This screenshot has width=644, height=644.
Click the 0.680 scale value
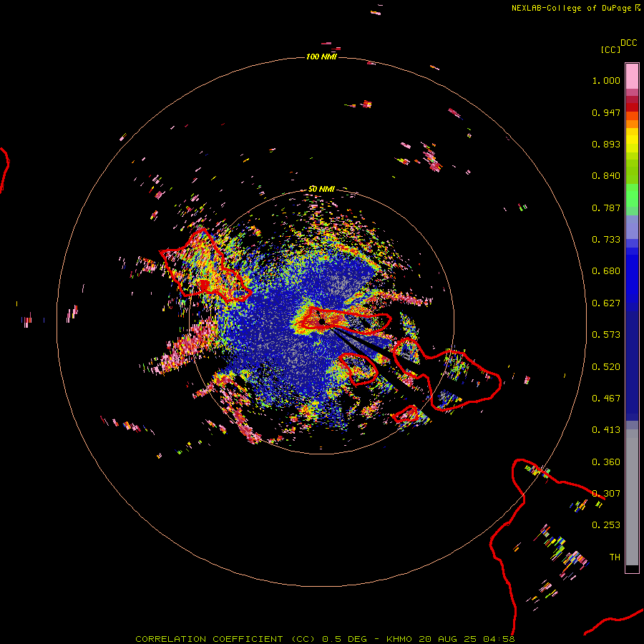(x=606, y=271)
